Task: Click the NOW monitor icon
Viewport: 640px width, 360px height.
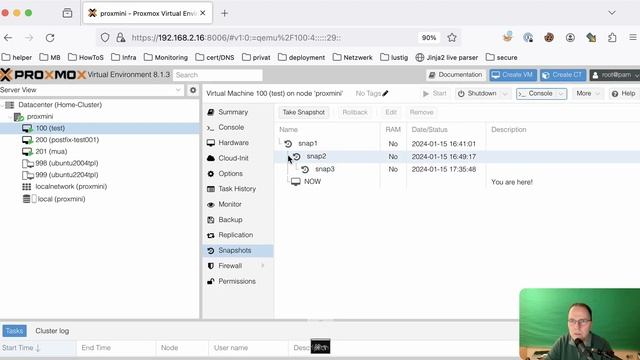Action: 296,182
